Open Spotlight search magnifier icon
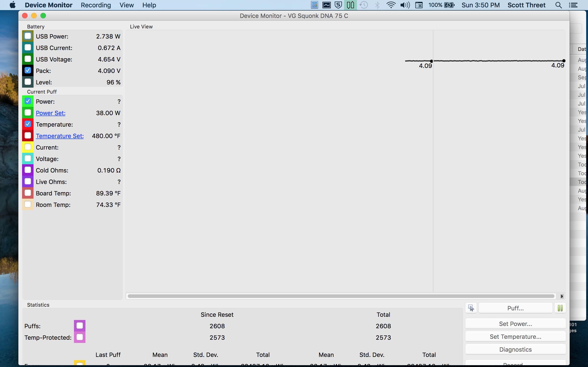588x367 pixels. point(558,5)
